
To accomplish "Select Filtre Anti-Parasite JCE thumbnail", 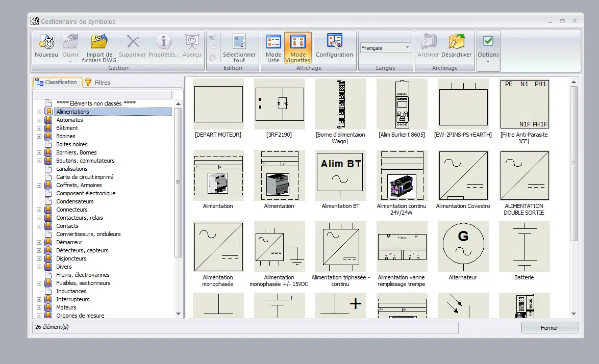I will (524, 104).
